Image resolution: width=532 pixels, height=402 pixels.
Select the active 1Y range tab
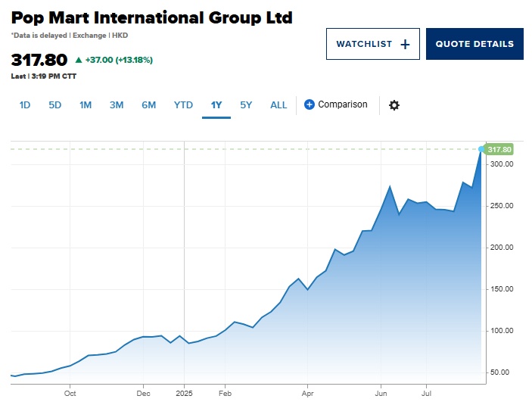(216, 105)
